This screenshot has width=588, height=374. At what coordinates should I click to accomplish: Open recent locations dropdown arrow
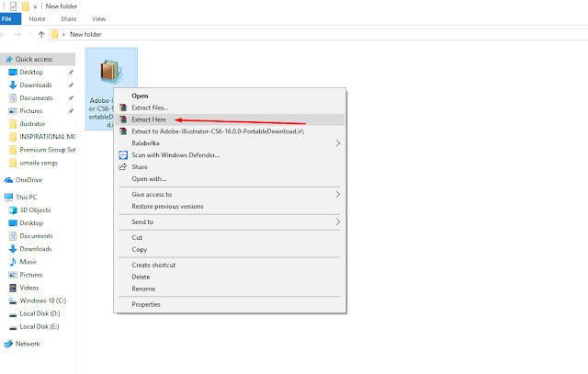pyautogui.click(x=30, y=35)
